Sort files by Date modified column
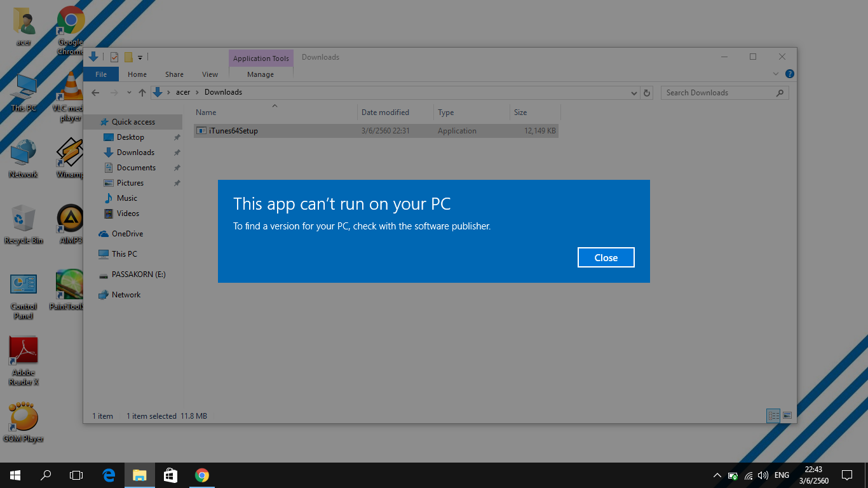 point(395,112)
